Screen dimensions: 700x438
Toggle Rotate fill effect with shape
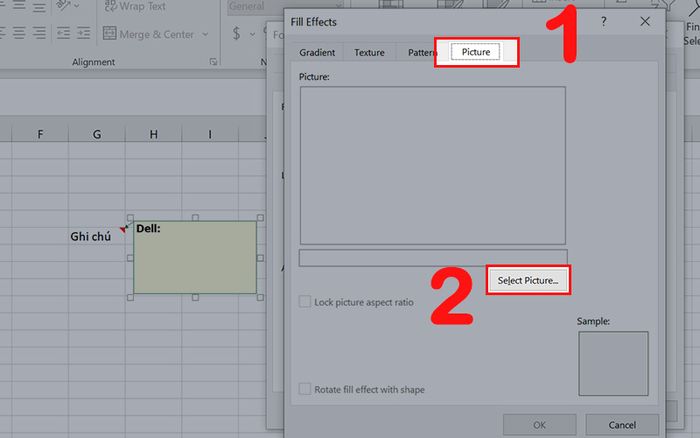[x=305, y=389]
